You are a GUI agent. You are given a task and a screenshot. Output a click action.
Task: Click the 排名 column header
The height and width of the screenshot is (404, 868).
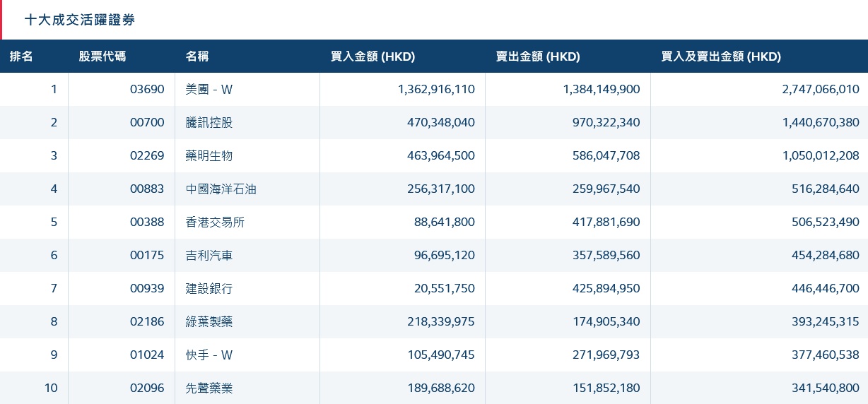click(21, 57)
